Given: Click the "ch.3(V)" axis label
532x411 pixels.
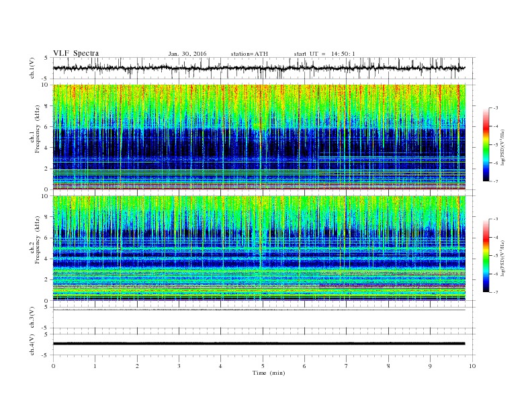Looking at the screenshot, I should 32,318.
